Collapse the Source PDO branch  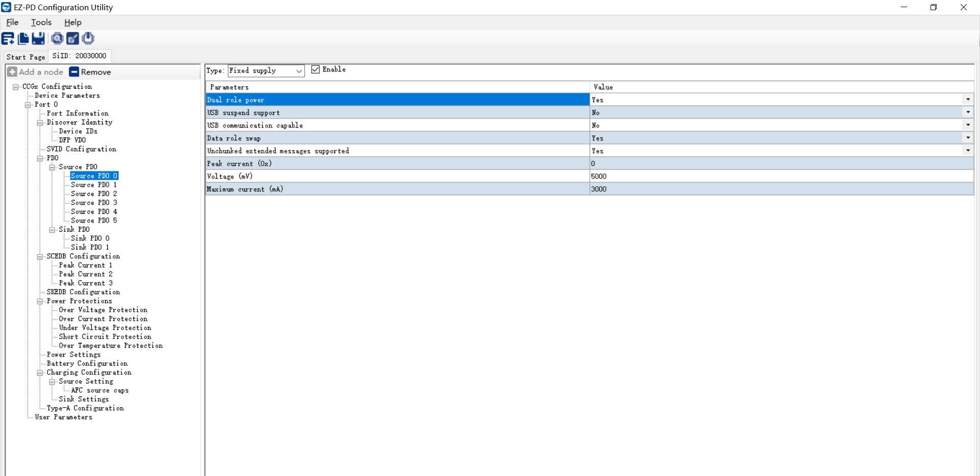click(52, 167)
